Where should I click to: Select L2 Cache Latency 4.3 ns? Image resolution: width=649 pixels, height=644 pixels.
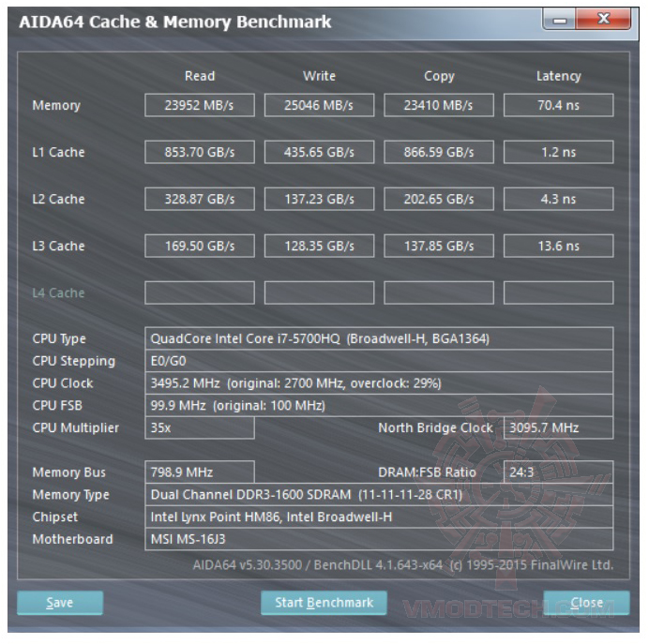click(558, 199)
